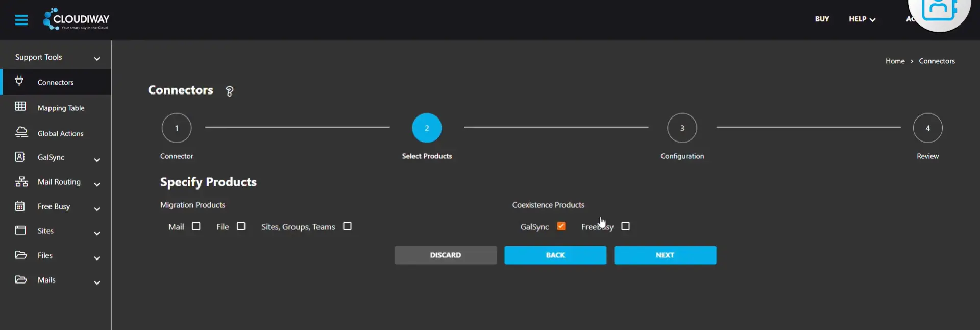Expand the Sites chevron
Image resolution: width=980 pixels, height=330 pixels.
pyautogui.click(x=97, y=233)
